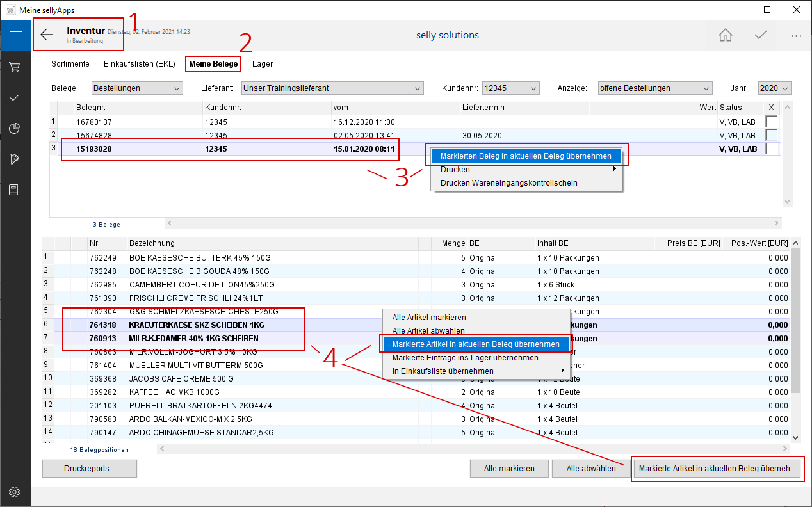Tick the X checkbox for Beleg 16780137
812x507 pixels.
[x=771, y=122]
